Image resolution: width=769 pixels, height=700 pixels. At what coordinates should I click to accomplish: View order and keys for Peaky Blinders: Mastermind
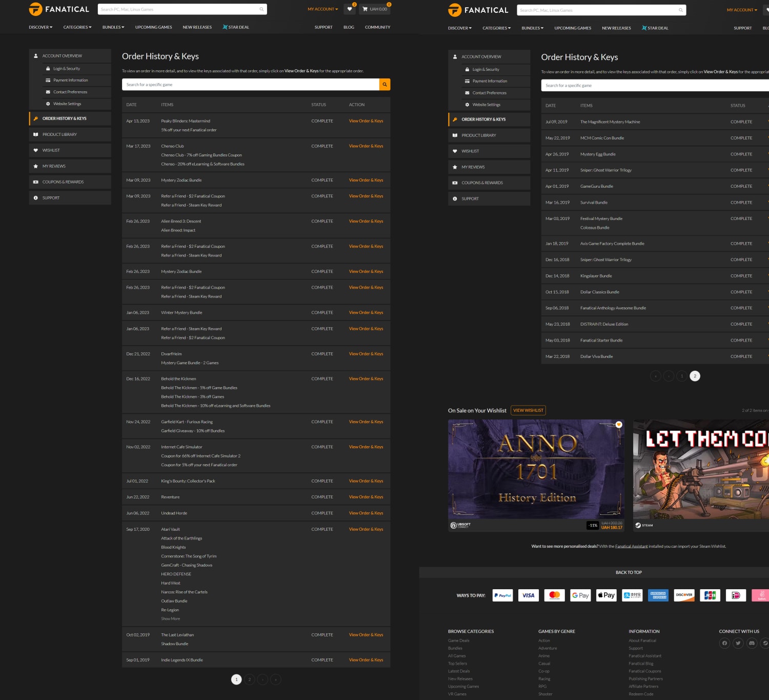(x=366, y=121)
